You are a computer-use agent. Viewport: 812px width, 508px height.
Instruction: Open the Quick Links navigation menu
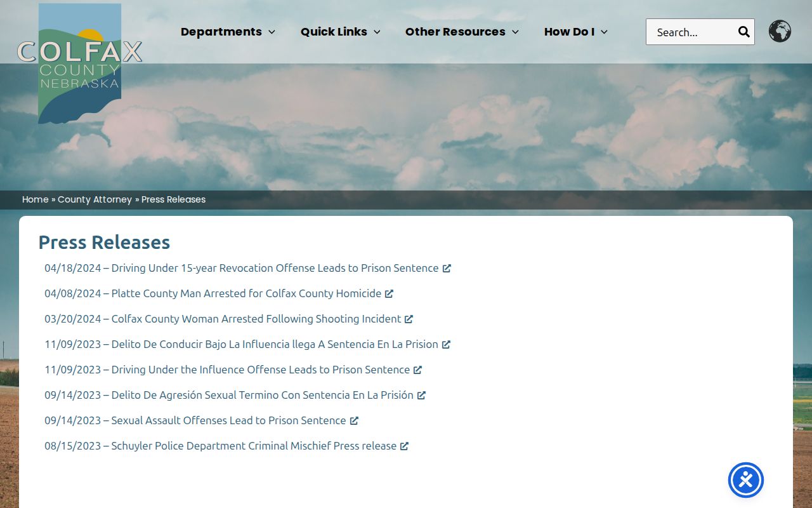tap(341, 32)
